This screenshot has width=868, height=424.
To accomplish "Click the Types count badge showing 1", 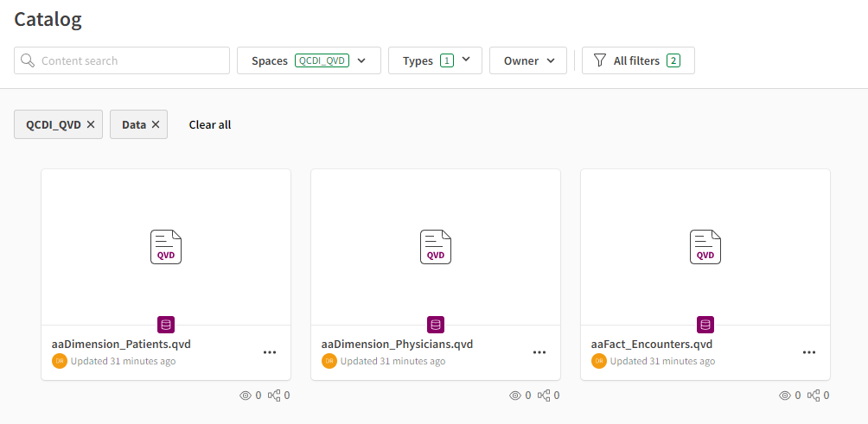I will coord(447,60).
